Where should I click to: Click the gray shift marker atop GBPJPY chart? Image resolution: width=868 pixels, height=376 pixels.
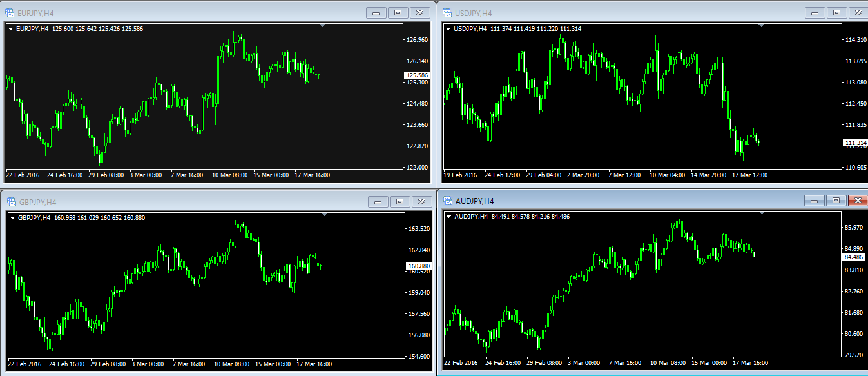coord(324,213)
